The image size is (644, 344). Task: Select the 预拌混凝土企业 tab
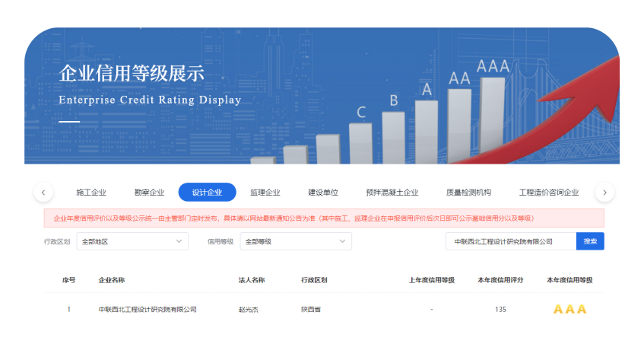(392, 193)
